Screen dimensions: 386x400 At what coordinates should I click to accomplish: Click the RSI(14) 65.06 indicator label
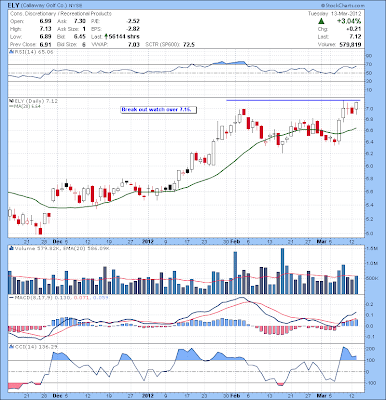coord(33,52)
